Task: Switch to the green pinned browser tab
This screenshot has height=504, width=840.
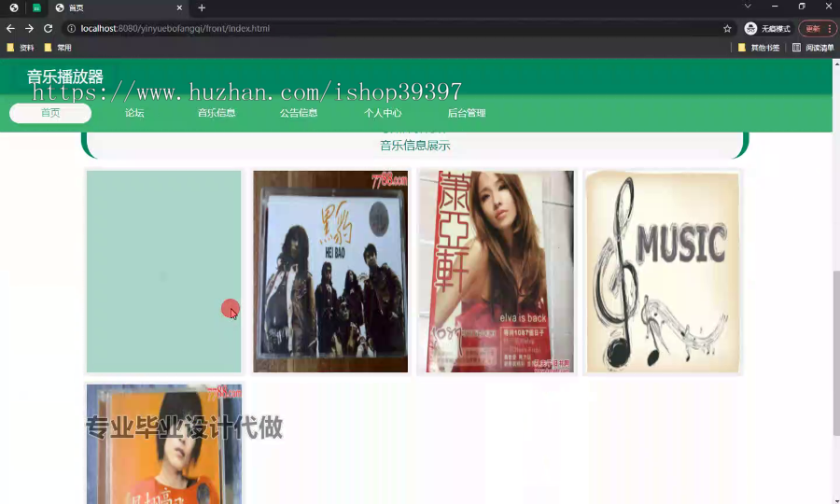Action: pyautogui.click(x=36, y=7)
